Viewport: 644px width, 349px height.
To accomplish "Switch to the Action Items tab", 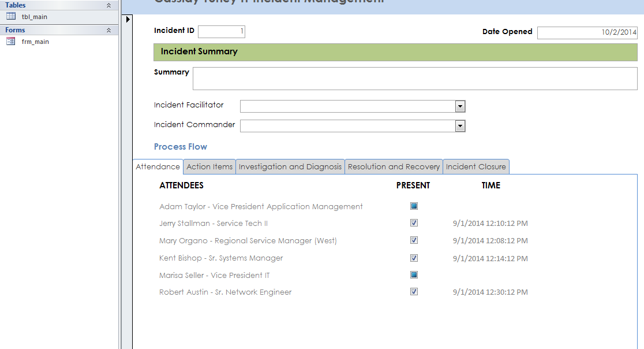I will 209,167.
